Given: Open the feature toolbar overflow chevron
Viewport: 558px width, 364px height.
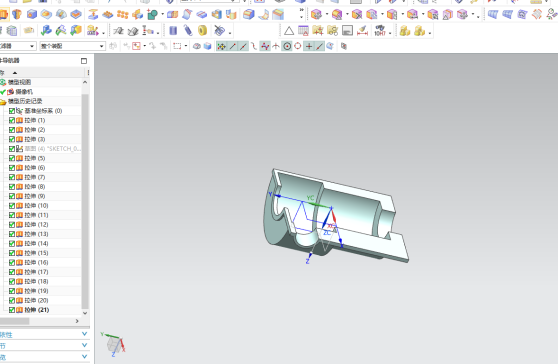Looking at the screenshot, I should [301, 10].
